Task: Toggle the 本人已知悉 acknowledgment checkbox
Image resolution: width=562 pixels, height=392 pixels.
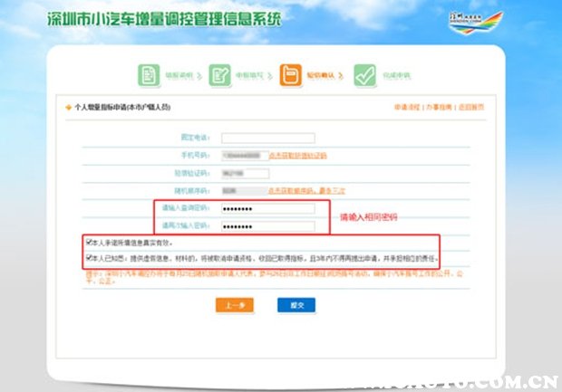Action: point(88,258)
